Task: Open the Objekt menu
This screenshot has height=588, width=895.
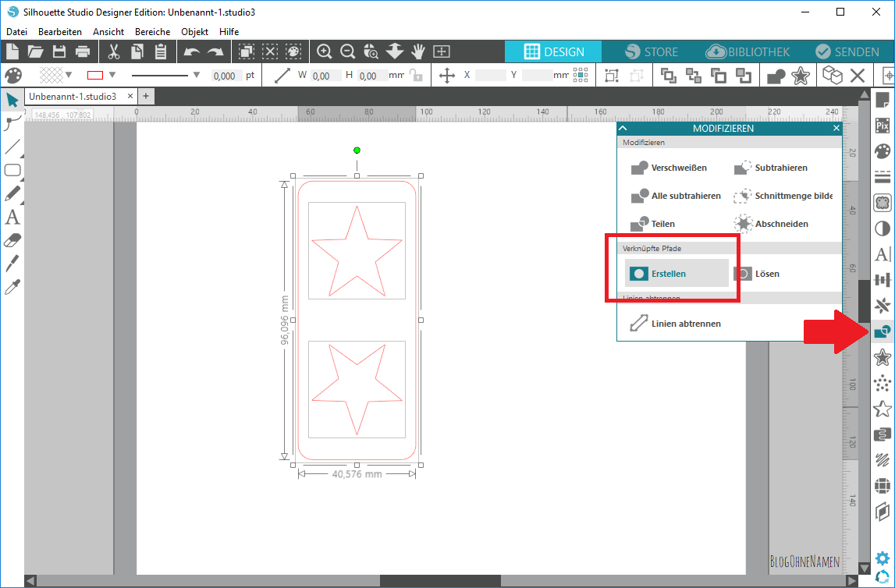Action: (x=194, y=32)
